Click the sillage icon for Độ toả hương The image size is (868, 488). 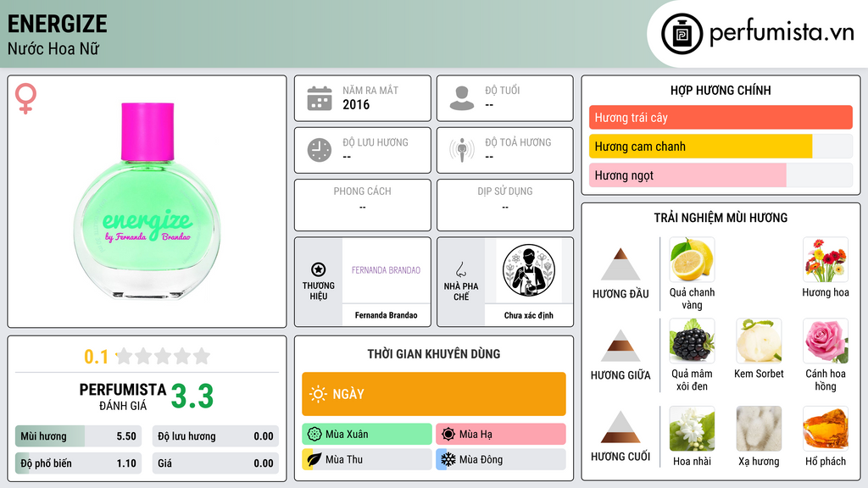(x=462, y=150)
